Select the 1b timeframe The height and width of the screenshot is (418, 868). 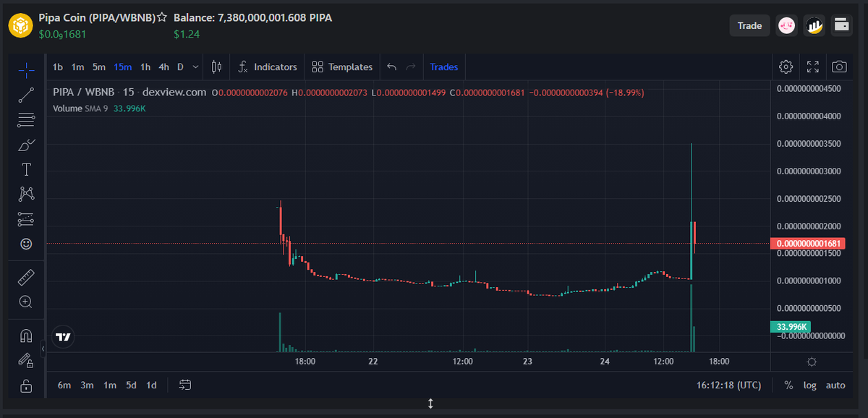58,67
